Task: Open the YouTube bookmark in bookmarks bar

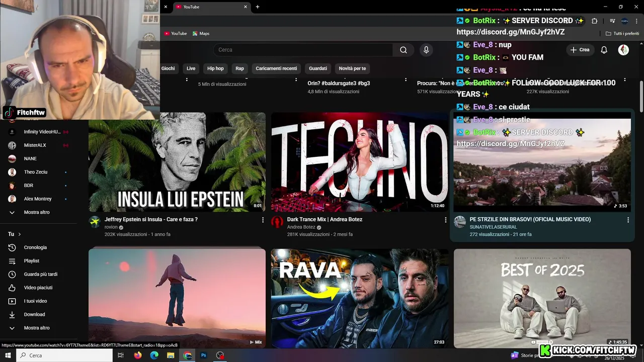Action: 176,34
